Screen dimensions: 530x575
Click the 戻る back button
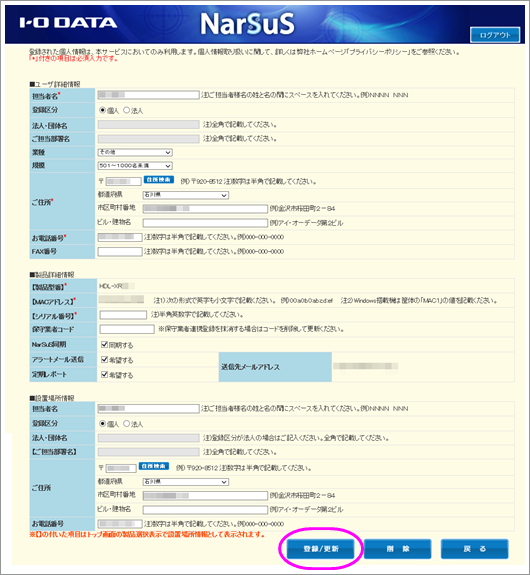tap(475, 549)
